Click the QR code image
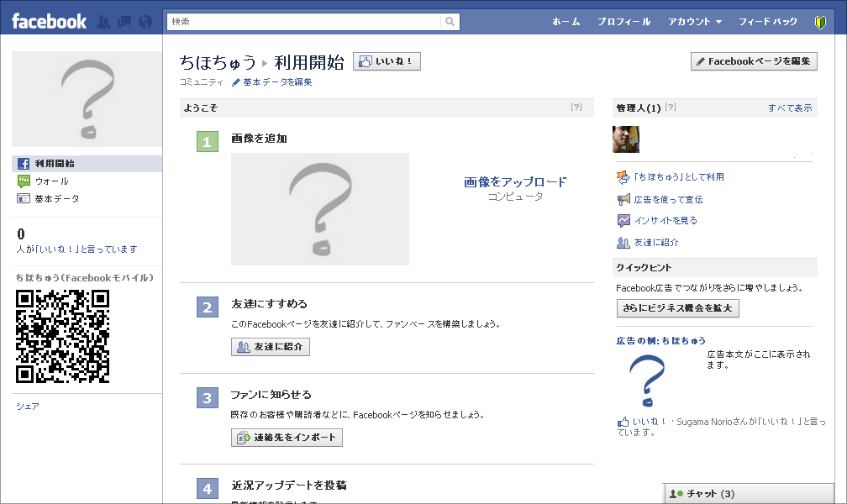 click(x=63, y=337)
